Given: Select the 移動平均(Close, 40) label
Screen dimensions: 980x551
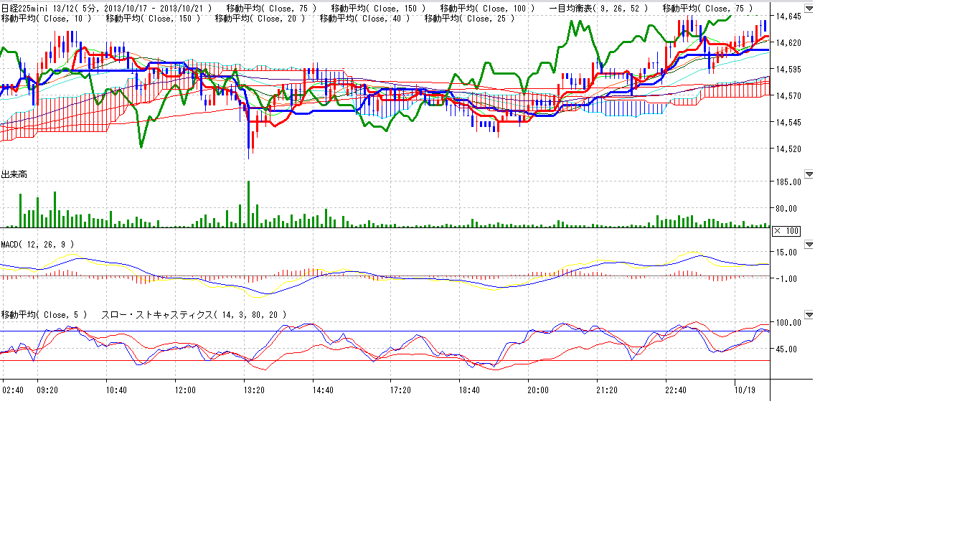Looking at the screenshot, I should click(x=364, y=18).
